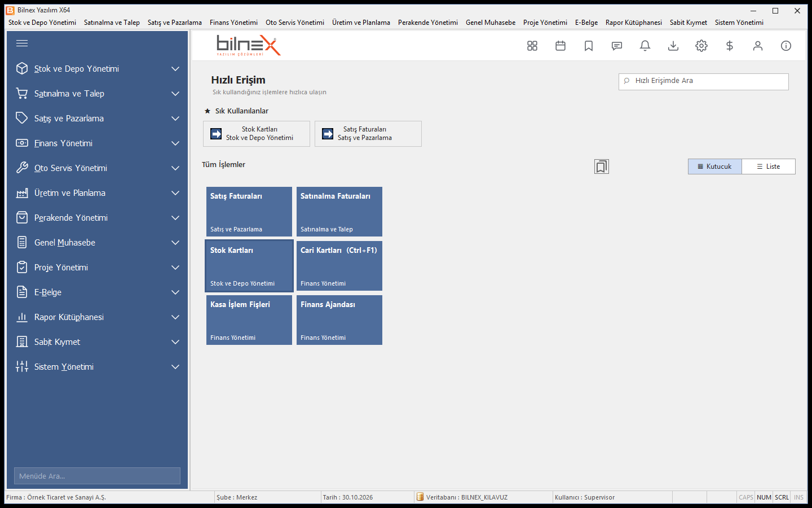Viewport: 812px width, 508px height.
Task: Expand Rapor Kütüphanesi sidebar chevron
Action: tap(175, 317)
